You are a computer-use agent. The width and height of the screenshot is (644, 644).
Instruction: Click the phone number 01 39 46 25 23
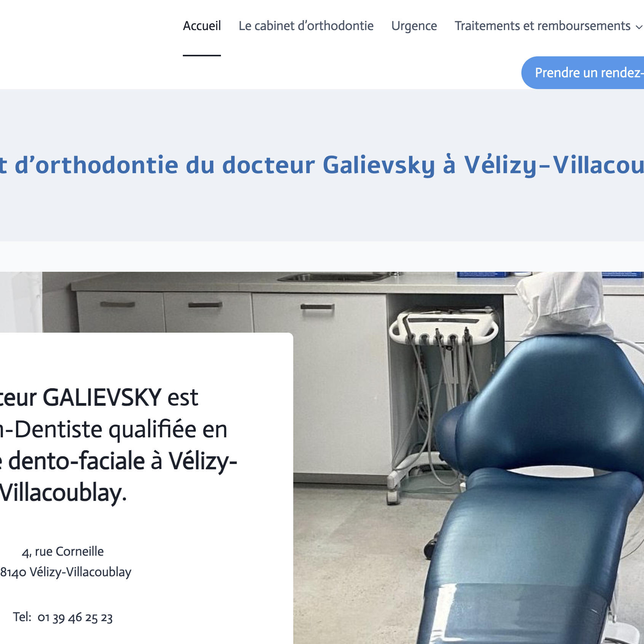[75, 617]
